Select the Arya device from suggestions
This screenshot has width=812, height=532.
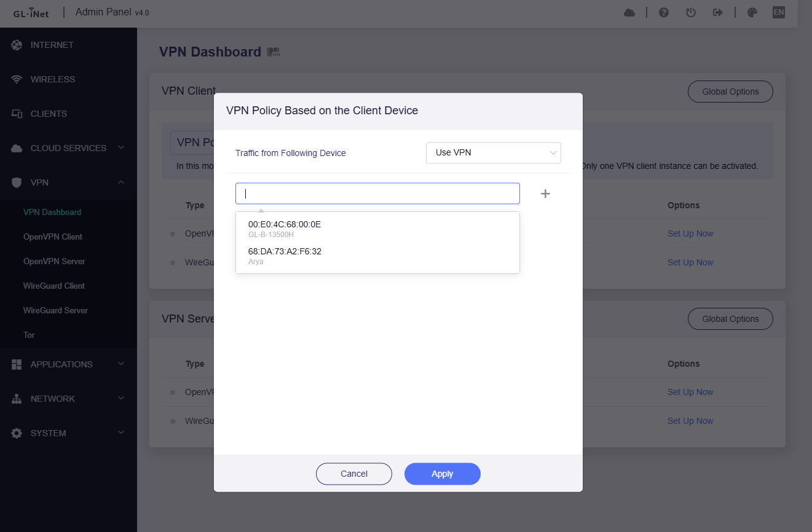[285, 256]
